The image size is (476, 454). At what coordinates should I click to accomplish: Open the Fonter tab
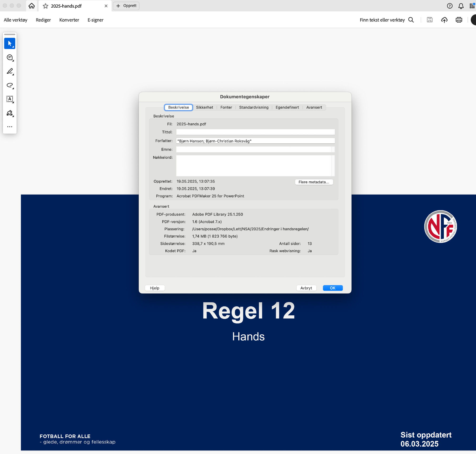226,107
